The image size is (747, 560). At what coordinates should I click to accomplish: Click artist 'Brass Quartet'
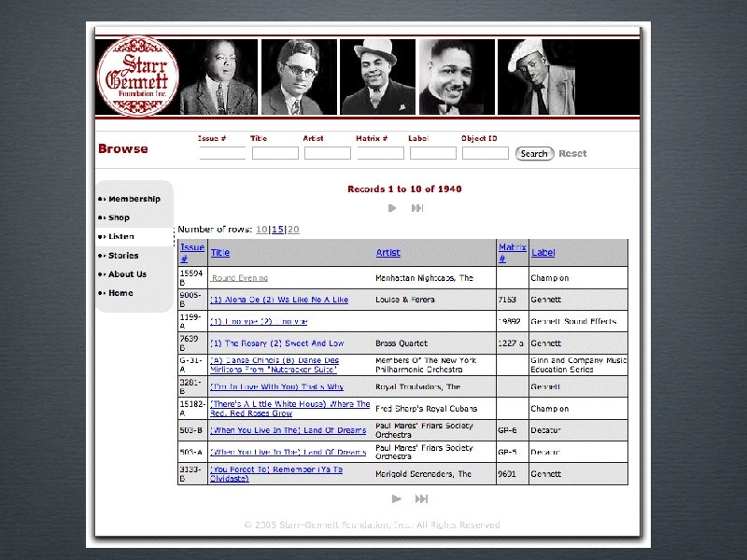(402, 343)
